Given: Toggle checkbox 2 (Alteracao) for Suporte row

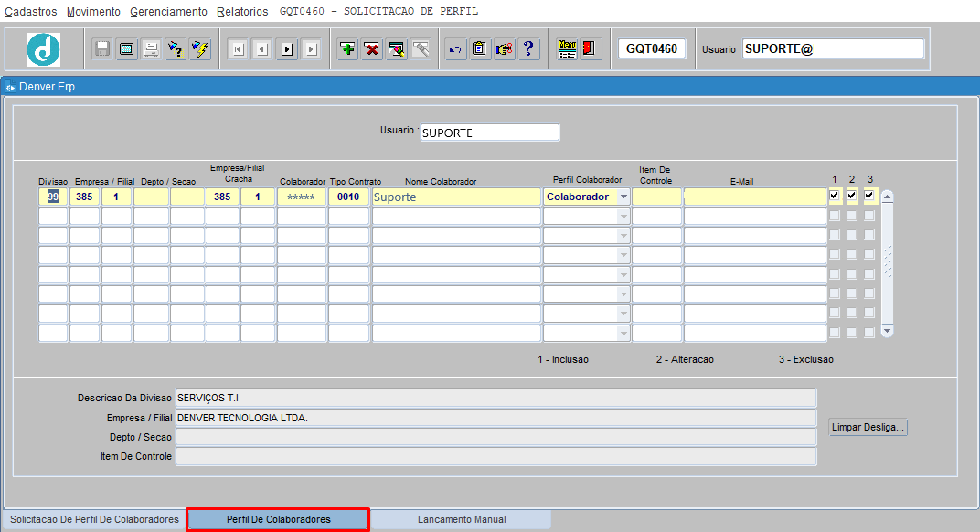Looking at the screenshot, I should pyautogui.click(x=852, y=196).
